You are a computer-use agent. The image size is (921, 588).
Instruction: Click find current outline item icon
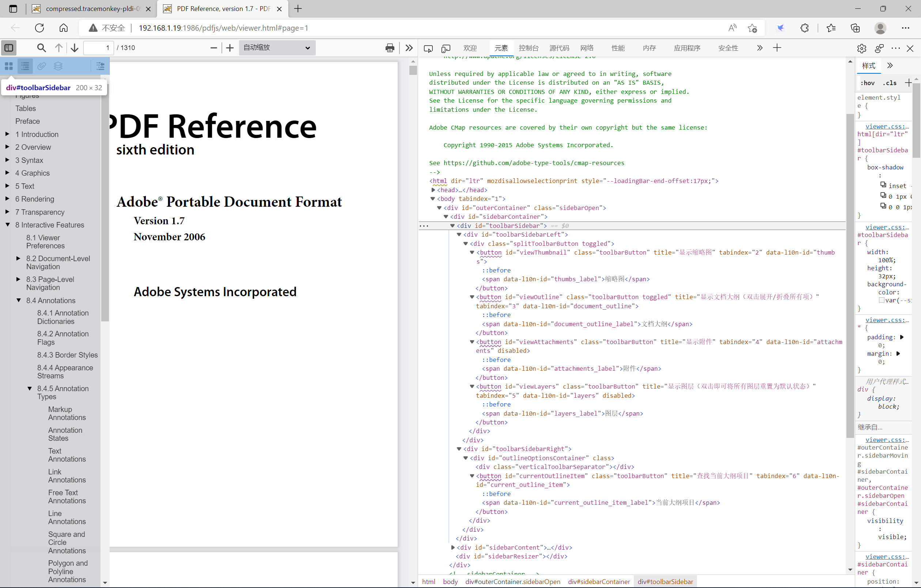(100, 66)
